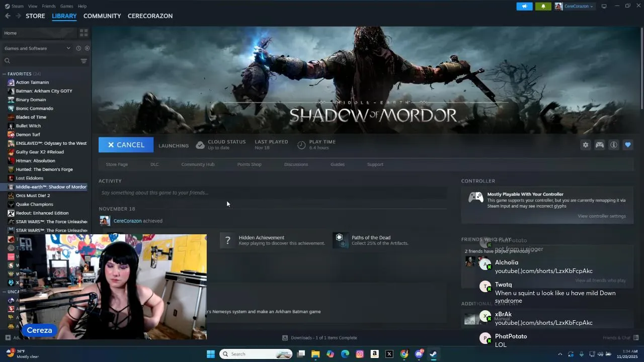Open the game's Store Page link

[x=117, y=164]
